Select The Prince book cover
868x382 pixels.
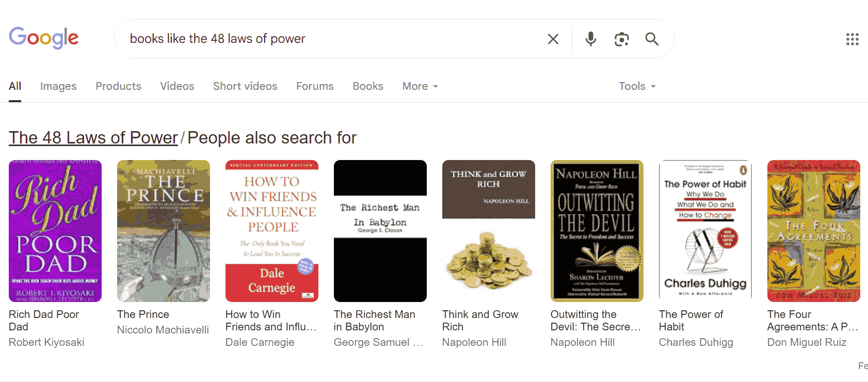[164, 231]
